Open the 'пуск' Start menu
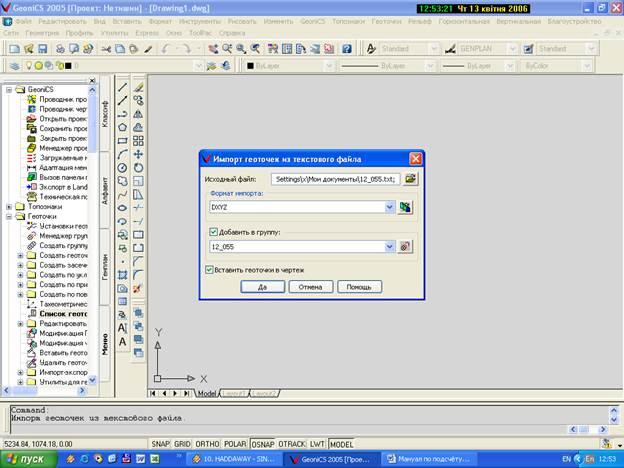 point(28,459)
